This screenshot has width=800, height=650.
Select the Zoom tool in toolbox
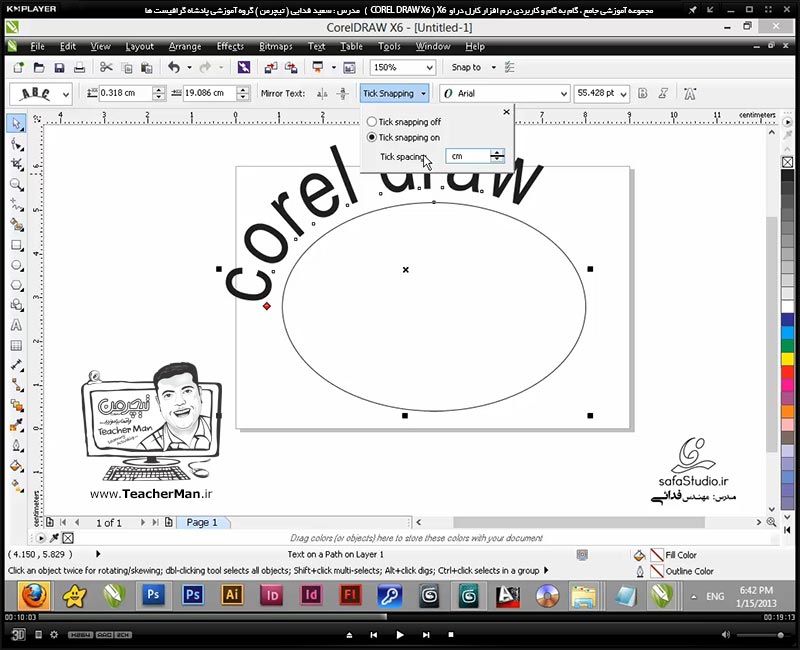(16, 184)
